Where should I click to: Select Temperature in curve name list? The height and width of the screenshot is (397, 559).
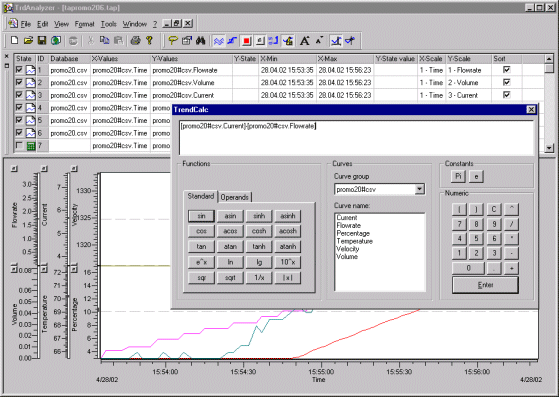[x=354, y=241]
